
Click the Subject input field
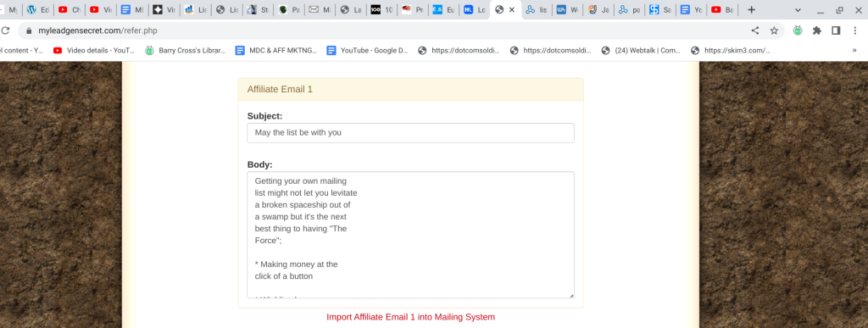click(410, 133)
